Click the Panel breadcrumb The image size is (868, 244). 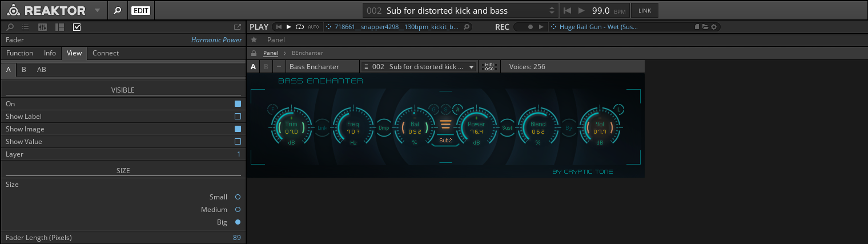tap(271, 53)
